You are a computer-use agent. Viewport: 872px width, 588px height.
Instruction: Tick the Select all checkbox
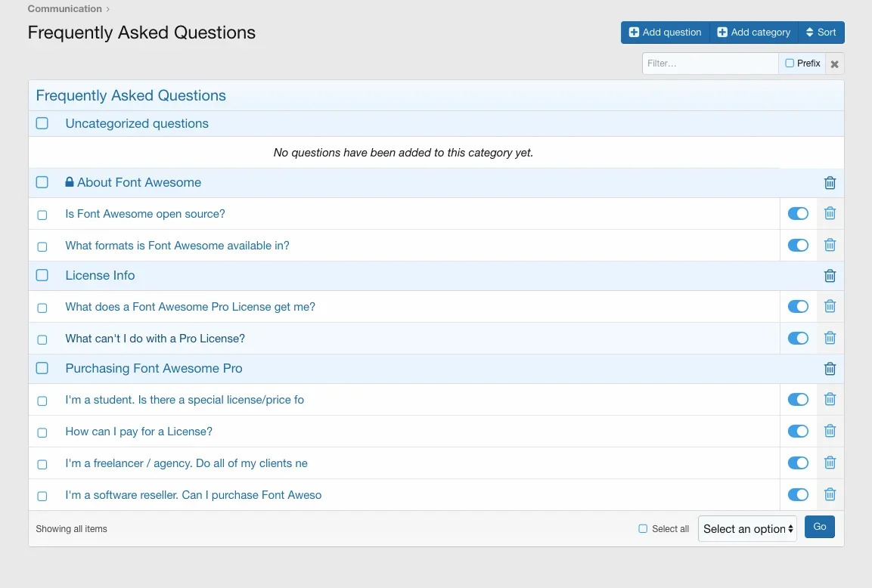pyautogui.click(x=643, y=529)
